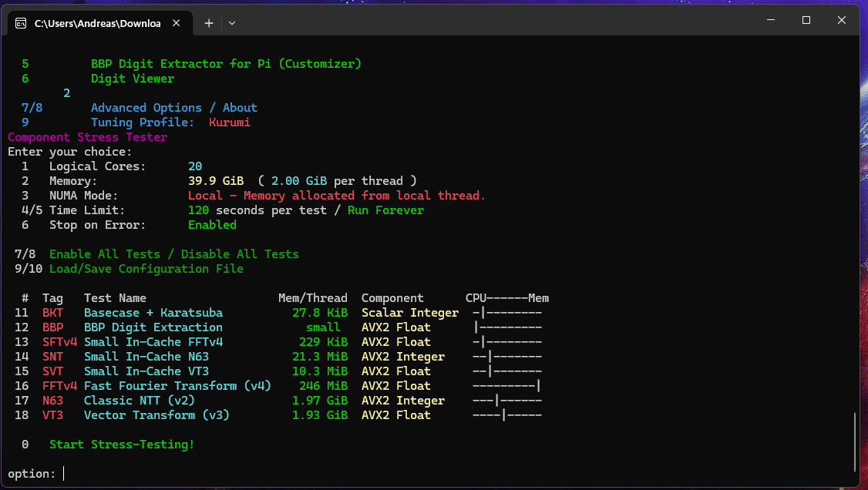The image size is (868, 490).
Task: Click 'Small In-Cache FFTv4' test name
Action: [x=153, y=342]
